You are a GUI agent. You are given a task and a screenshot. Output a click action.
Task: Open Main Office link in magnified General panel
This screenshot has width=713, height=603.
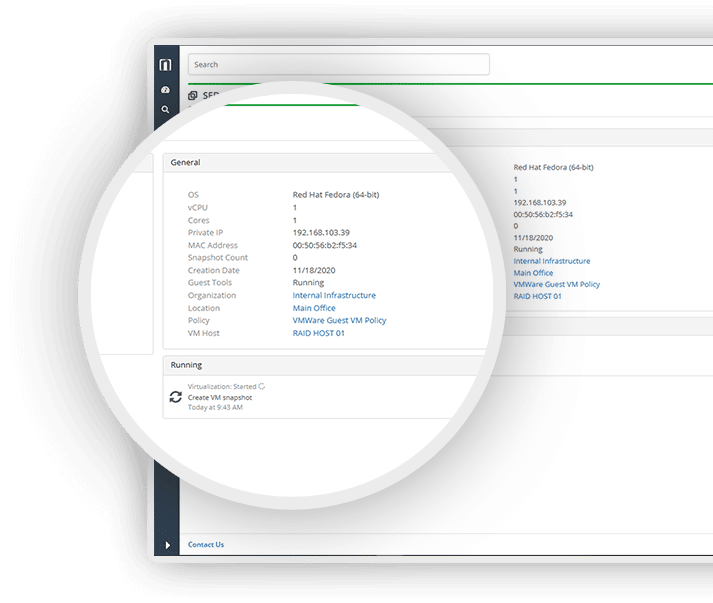coord(314,308)
